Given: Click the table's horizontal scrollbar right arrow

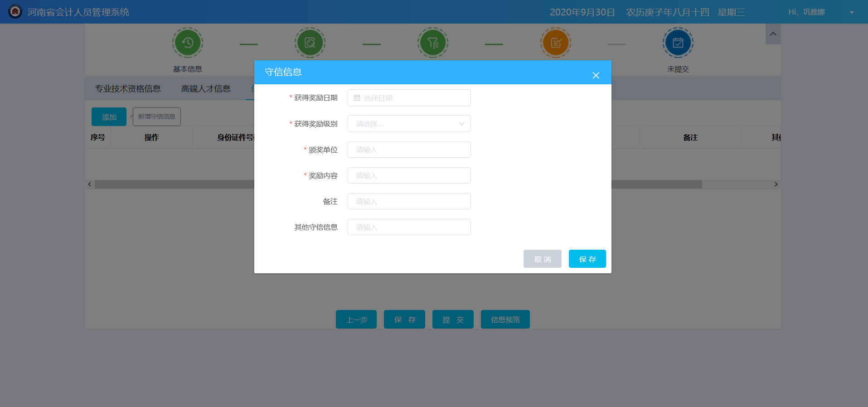Looking at the screenshot, I should pyautogui.click(x=776, y=184).
